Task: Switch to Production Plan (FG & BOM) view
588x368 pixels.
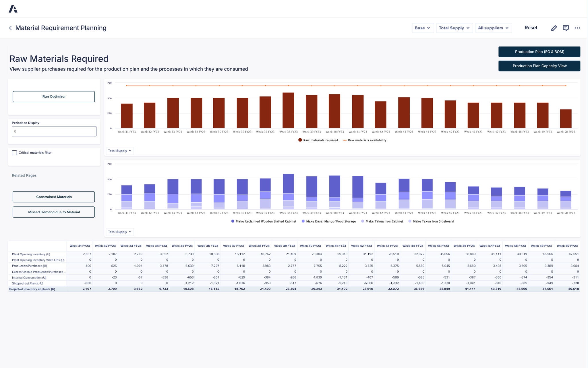Action: point(539,52)
